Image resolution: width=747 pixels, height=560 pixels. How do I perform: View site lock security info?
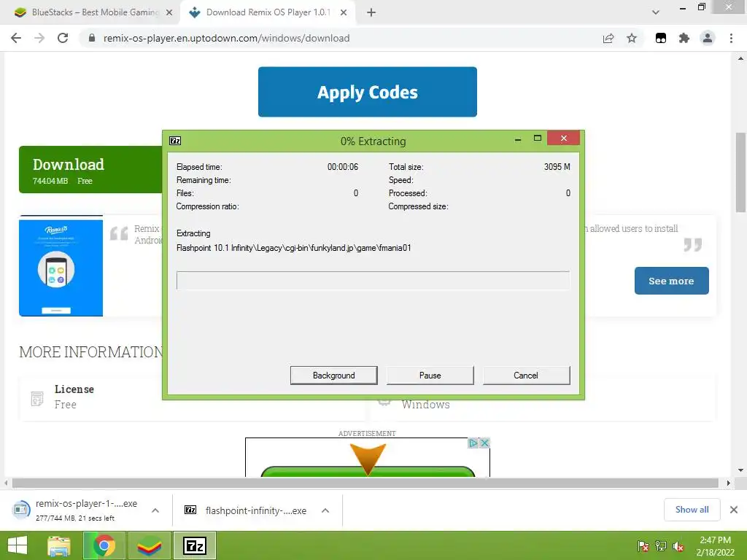92,38
